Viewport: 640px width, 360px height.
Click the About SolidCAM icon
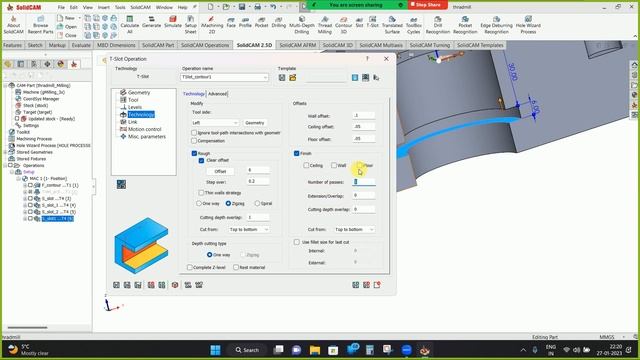coord(13,25)
